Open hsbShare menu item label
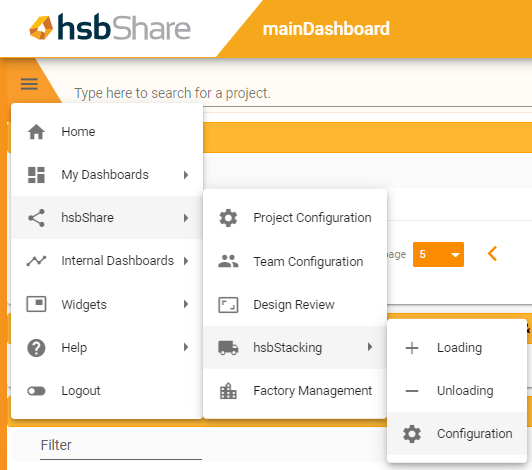532x470 pixels. (x=88, y=218)
